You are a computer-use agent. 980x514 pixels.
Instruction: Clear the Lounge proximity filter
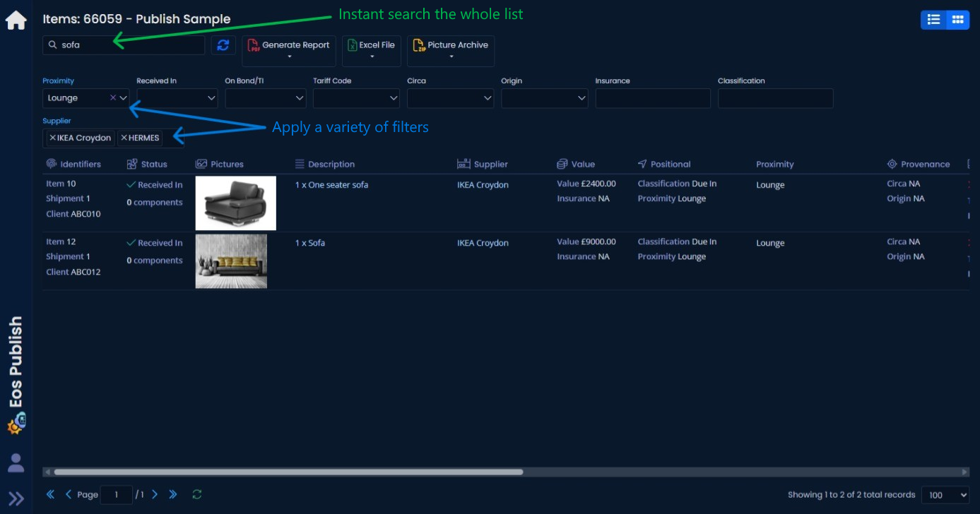click(x=112, y=98)
